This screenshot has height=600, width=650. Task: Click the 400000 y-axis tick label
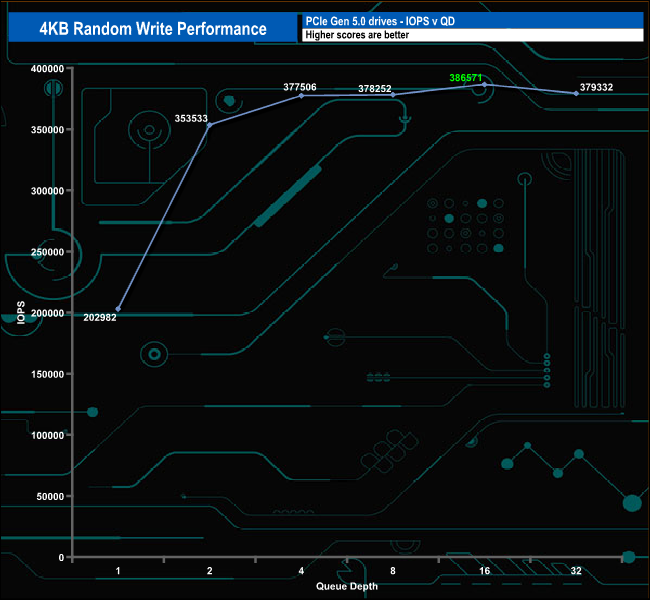[45, 68]
